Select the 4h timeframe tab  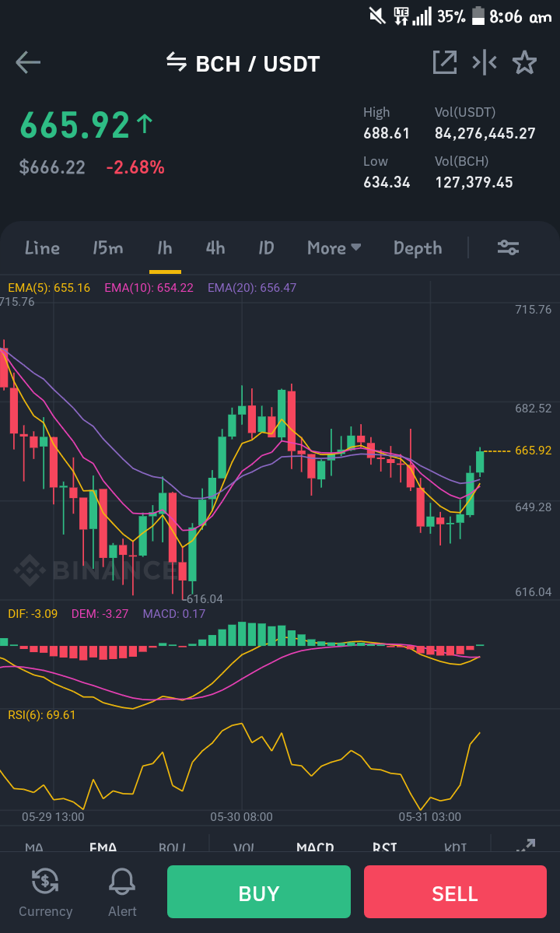pos(215,247)
